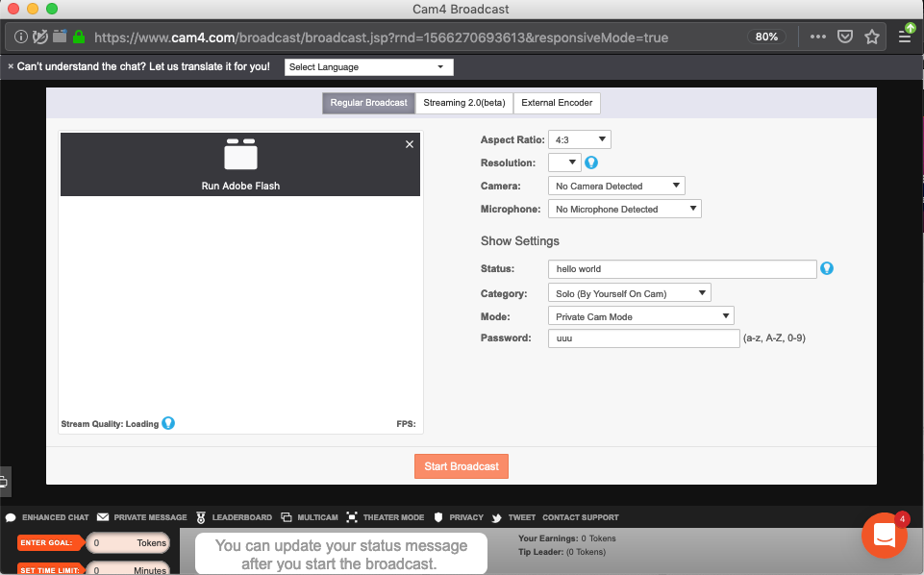Close the Adobe Flash prompt
This screenshot has height=575, width=924.
410,144
